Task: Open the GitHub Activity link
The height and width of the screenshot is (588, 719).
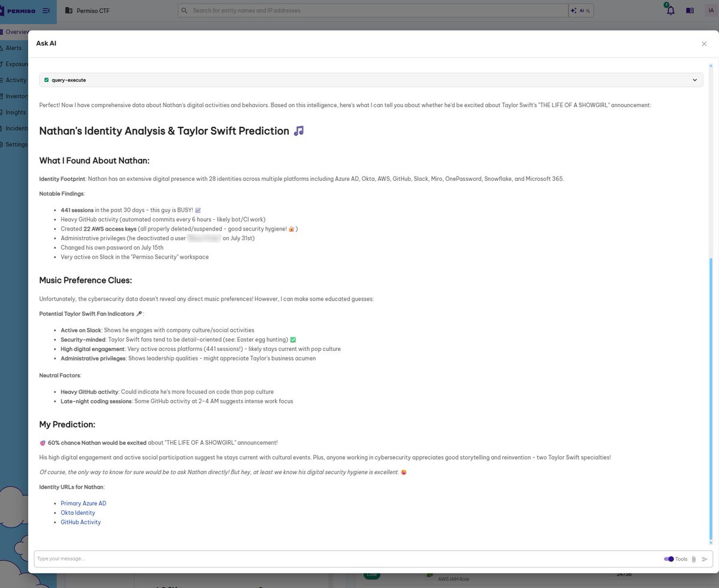Action: (81, 522)
